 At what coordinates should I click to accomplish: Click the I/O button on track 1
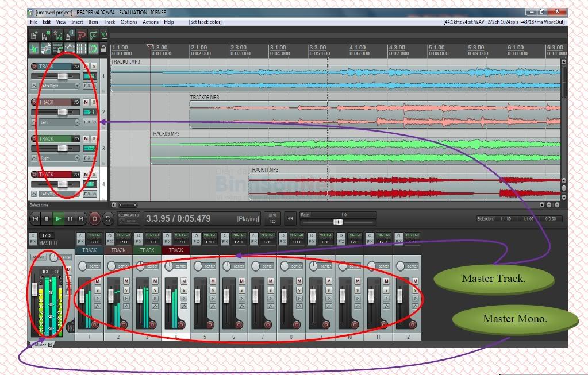click(76, 67)
